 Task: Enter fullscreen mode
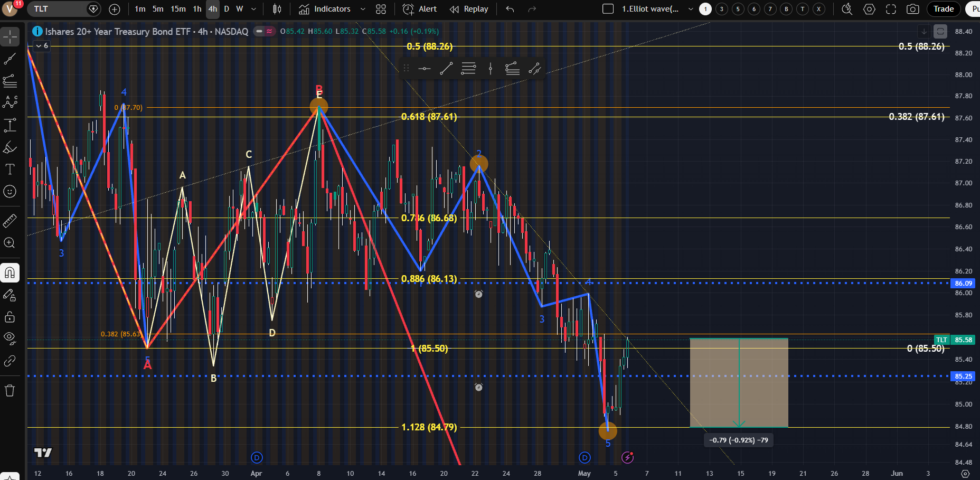click(891, 9)
